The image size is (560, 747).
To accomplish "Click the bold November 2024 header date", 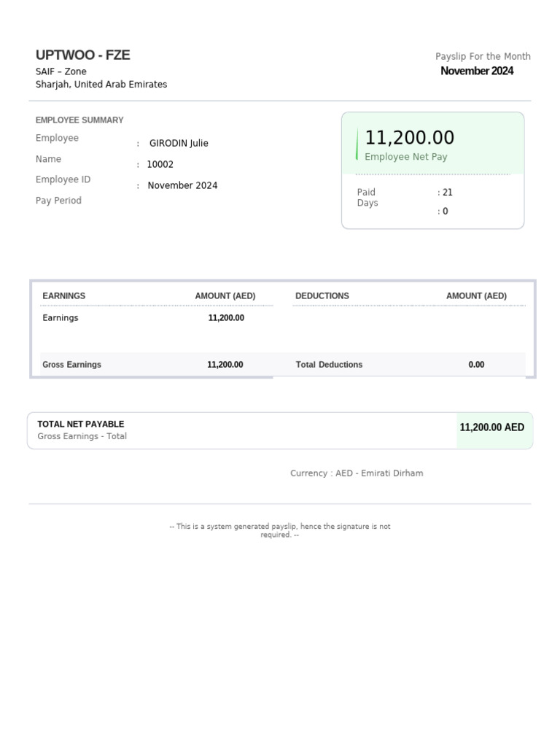I will coord(477,71).
